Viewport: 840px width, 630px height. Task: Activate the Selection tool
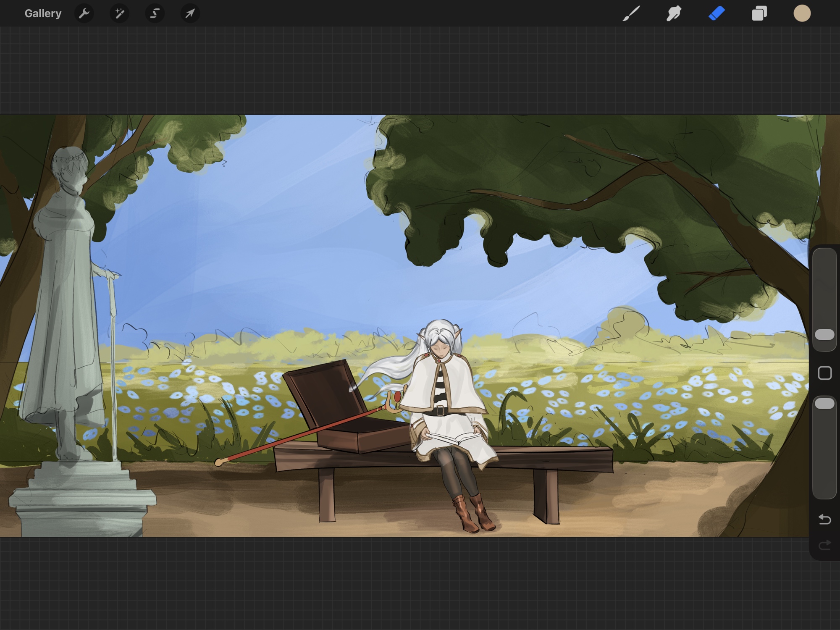tap(155, 13)
